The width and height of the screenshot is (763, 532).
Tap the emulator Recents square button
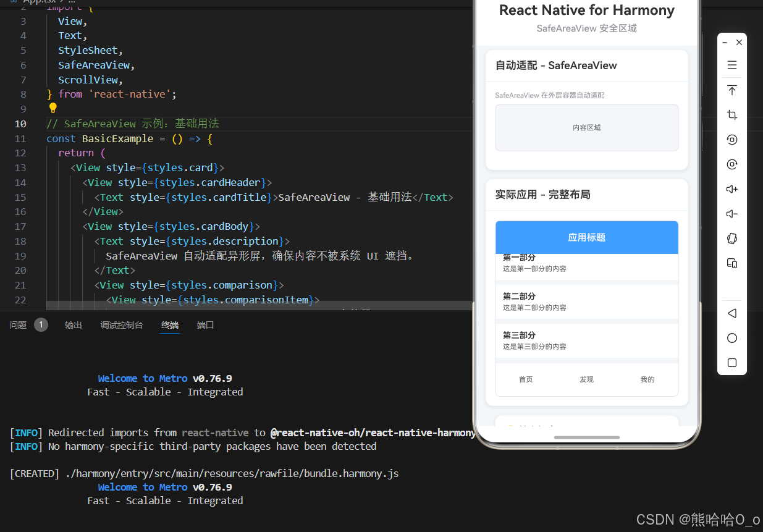click(x=732, y=363)
